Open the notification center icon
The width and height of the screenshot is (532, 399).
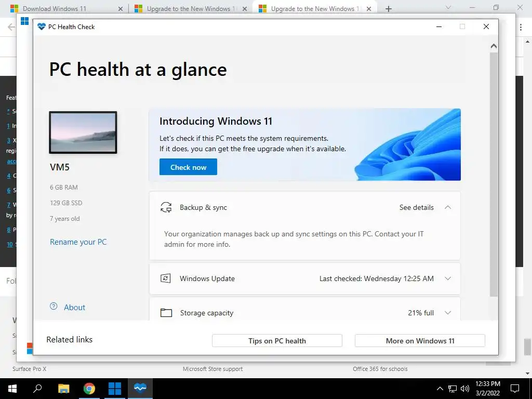click(x=515, y=389)
